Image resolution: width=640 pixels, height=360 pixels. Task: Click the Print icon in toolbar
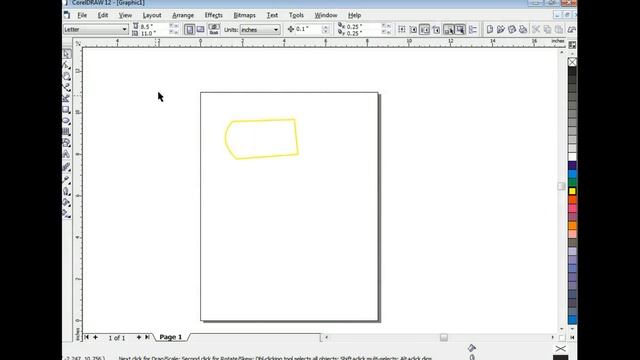[523, 29]
